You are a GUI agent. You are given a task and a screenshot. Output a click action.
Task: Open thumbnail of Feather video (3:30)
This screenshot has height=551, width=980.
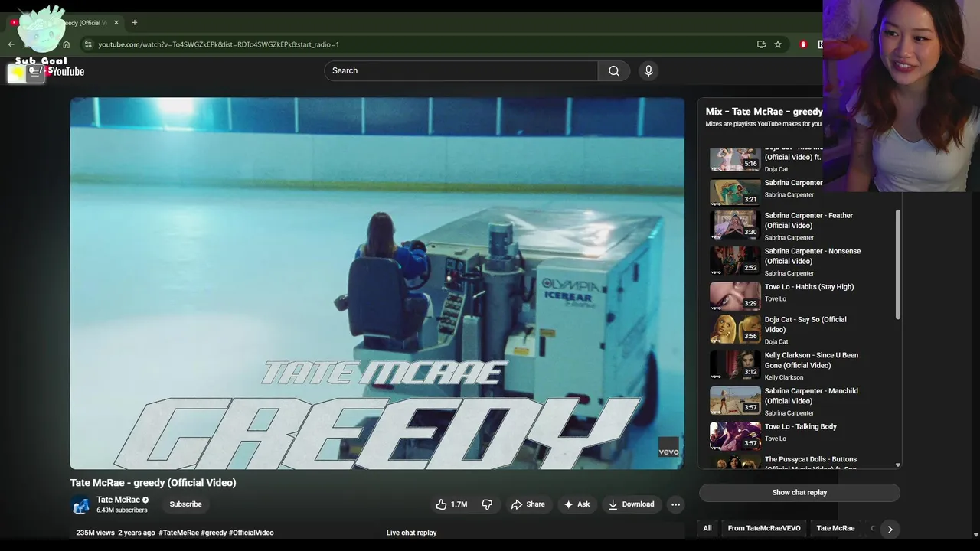pos(735,225)
